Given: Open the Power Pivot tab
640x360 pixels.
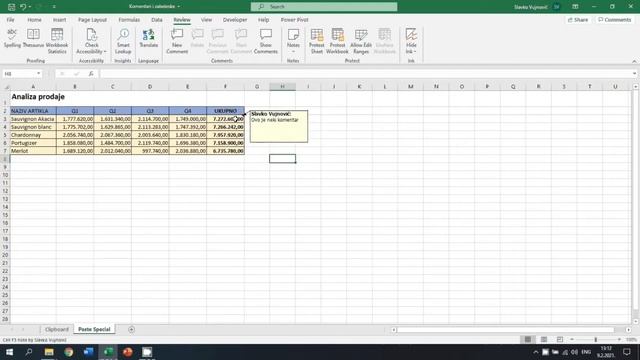Looking at the screenshot, I should coord(294,20).
